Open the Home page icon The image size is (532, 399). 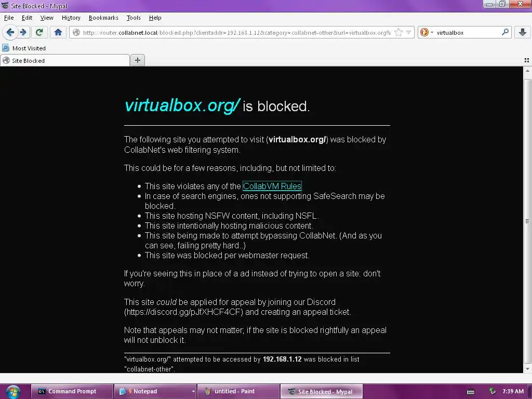(x=58, y=33)
